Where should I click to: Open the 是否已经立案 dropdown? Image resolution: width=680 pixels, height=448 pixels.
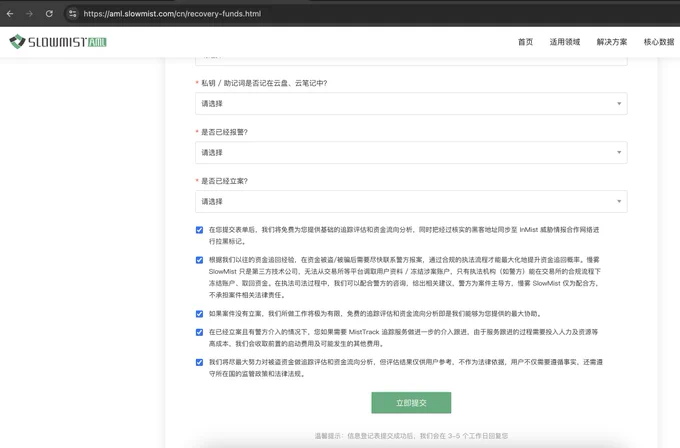tap(411, 202)
